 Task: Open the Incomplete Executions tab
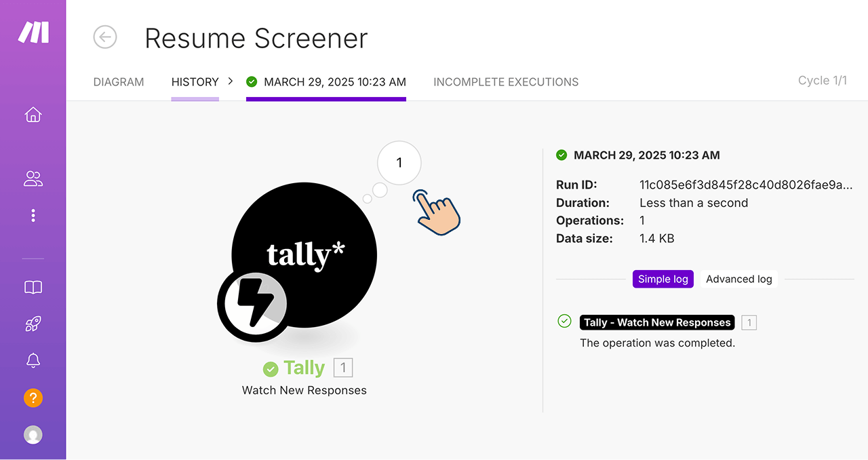506,82
